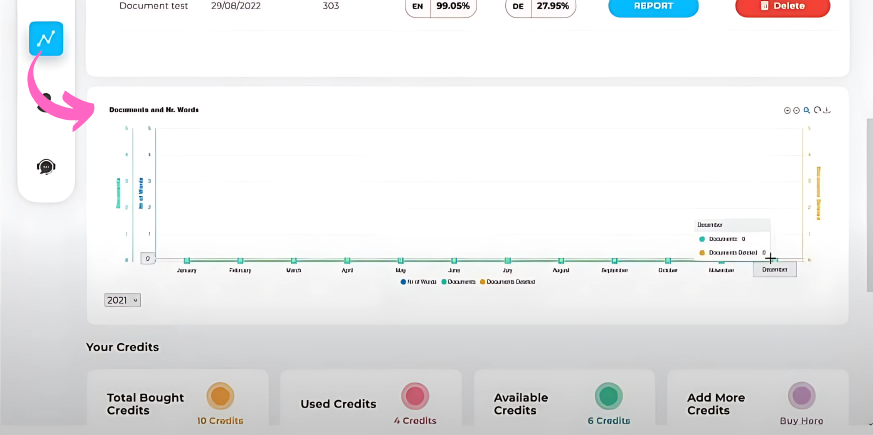Click the October data point marker

(668, 261)
